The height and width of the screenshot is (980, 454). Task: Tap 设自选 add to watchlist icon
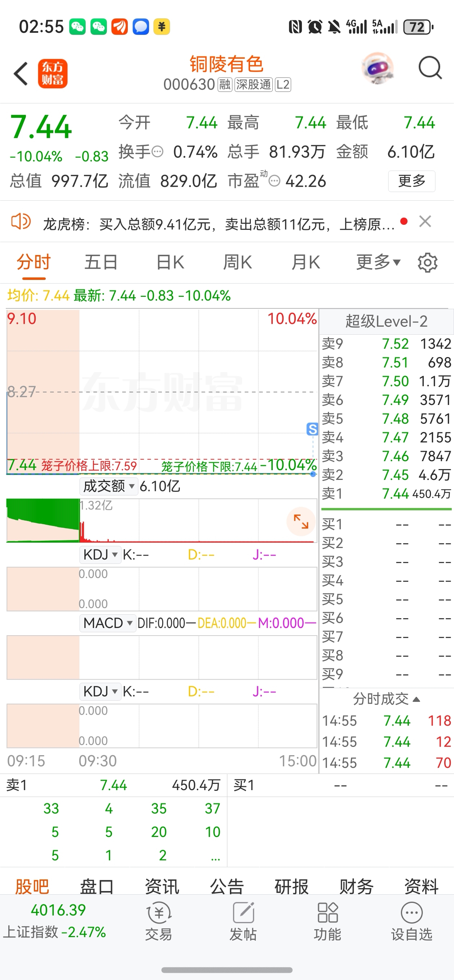tap(412, 921)
